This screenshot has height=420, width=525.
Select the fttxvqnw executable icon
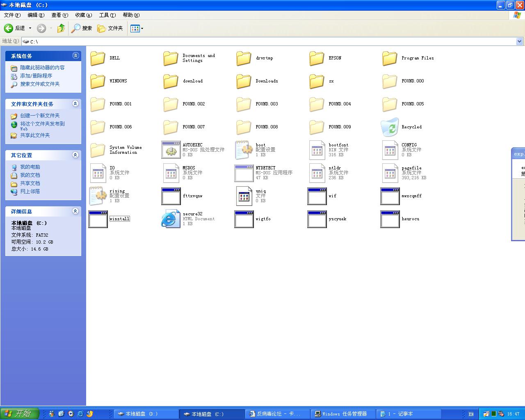pos(171,196)
